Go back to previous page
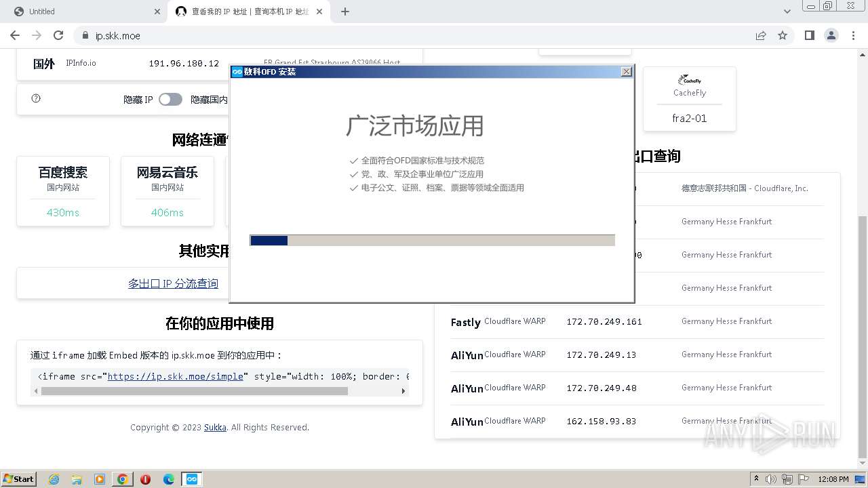This screenshot has width=868, height=488. point(15,35)
